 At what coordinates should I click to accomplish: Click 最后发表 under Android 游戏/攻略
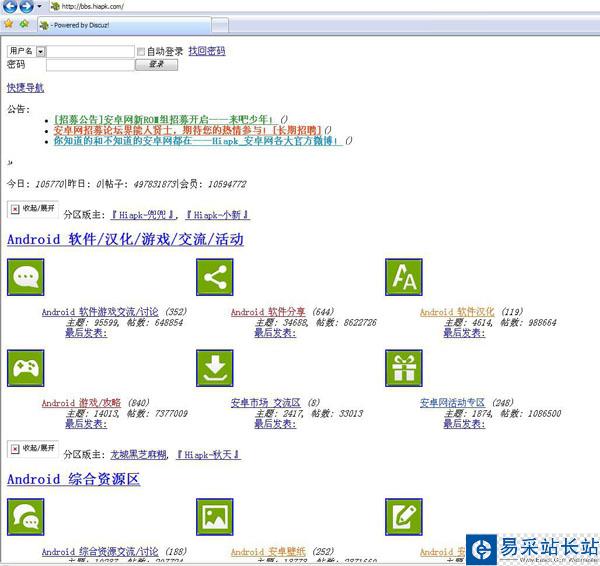pyautogui.click(x=86, y=424)
